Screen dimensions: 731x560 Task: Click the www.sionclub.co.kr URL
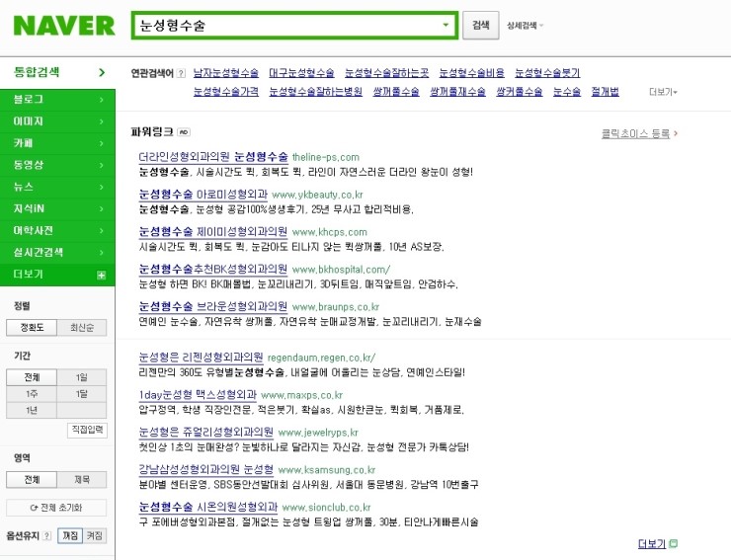pyautogui.click(x=326, y=508)
